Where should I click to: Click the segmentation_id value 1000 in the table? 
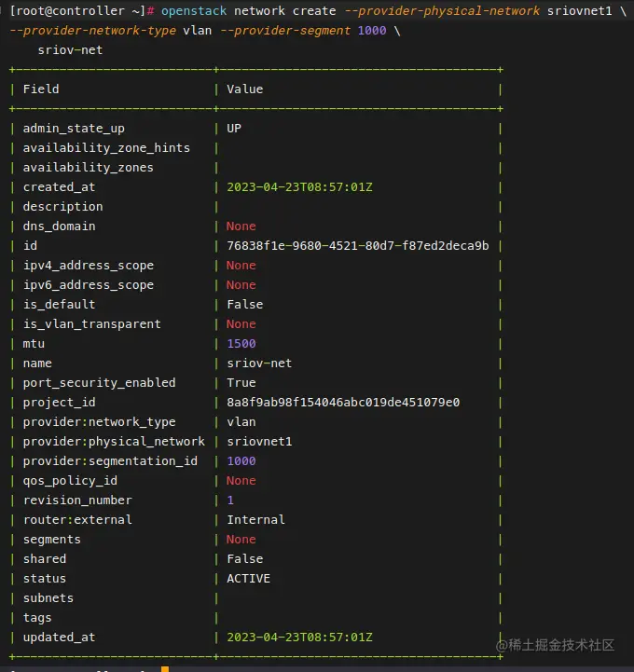[241, 461]
